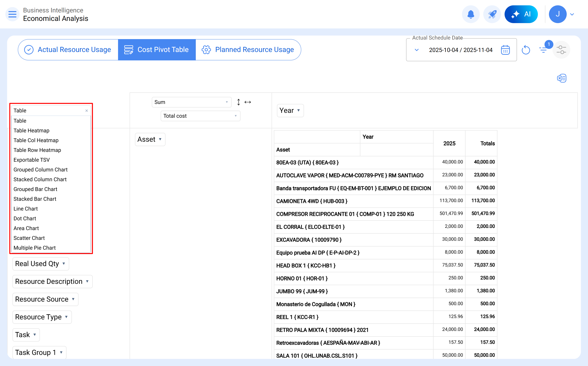Toggle column sort order arrow
The height and width of the screenshot is (366, 588).
click(x=248, y=102)
